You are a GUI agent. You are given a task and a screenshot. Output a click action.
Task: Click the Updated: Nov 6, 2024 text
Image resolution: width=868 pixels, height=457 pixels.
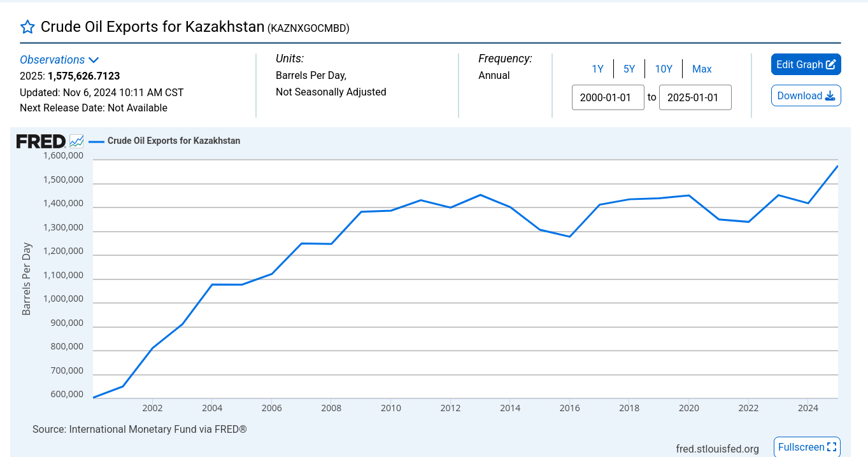[102, 92]
